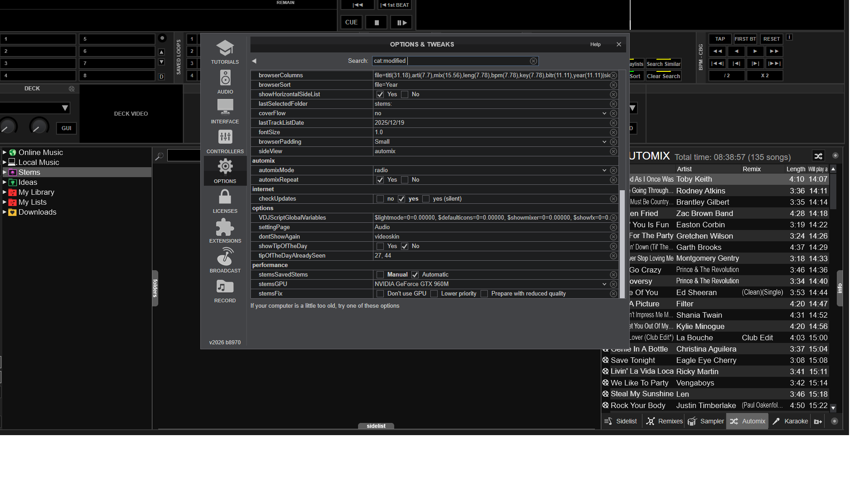This screenshot has height=488, width=868.
Task: Open the automixMode dropdown
Action: (x=604, y=170)
